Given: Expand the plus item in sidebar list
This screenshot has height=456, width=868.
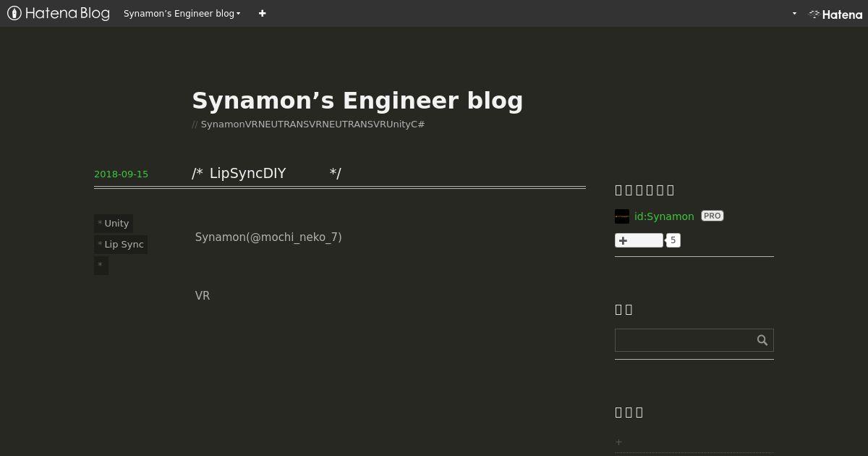Looking at the screenshot, I should (x=618, y=442).
